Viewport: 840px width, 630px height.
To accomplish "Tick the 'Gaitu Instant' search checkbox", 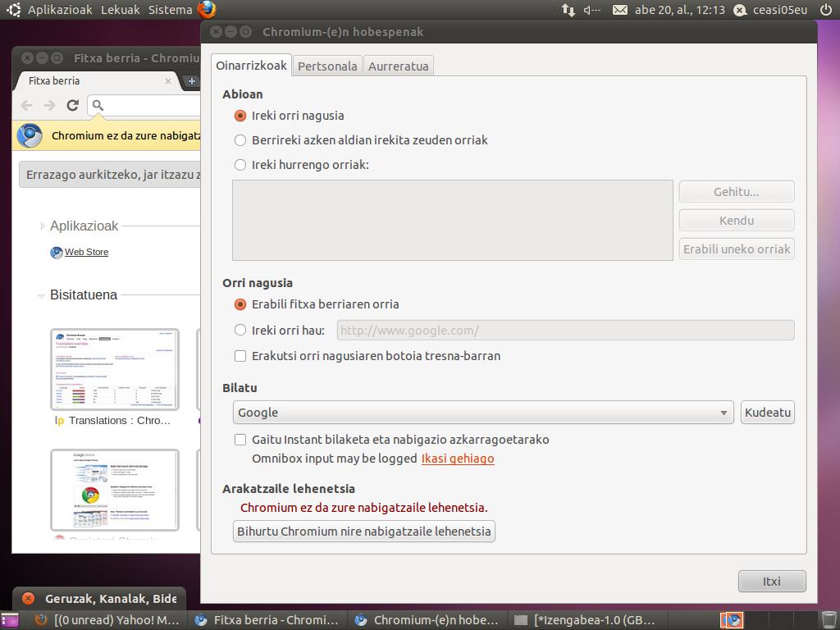I will click(240, 440).
